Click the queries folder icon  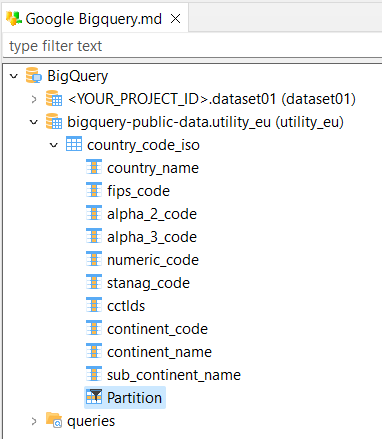point(54,420)
